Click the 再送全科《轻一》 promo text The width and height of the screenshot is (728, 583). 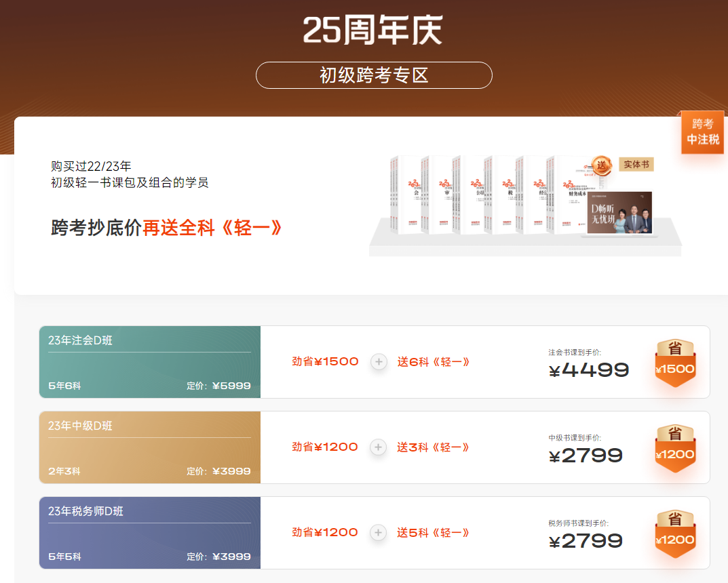pos(212,228)
